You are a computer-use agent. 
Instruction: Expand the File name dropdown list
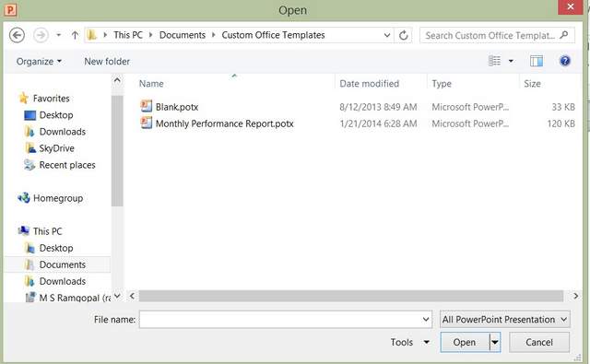point(426,320)
